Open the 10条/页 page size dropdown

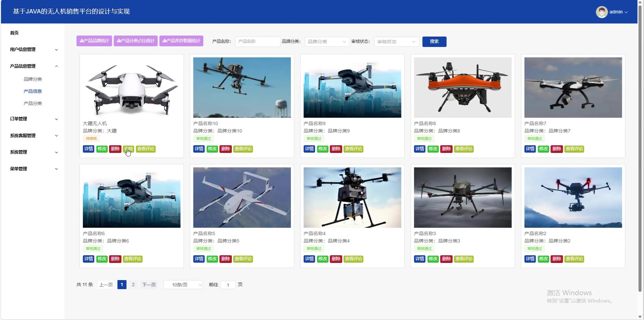(183, 285)
